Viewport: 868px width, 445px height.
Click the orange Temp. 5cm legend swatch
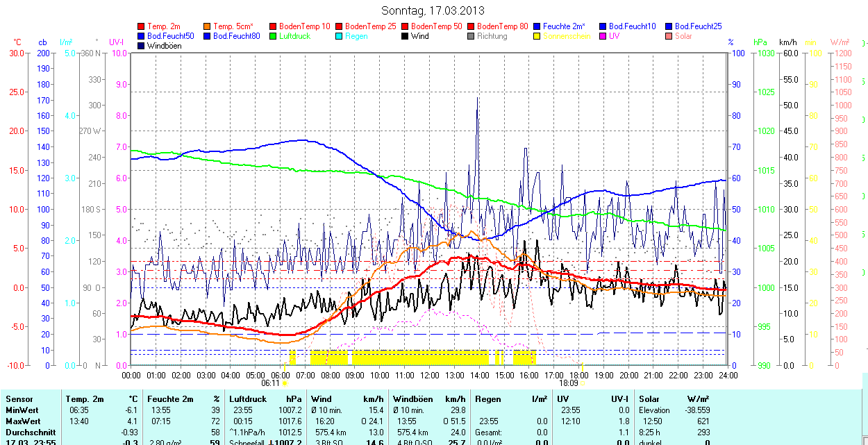pyautogui.click(x=208, y=26)
